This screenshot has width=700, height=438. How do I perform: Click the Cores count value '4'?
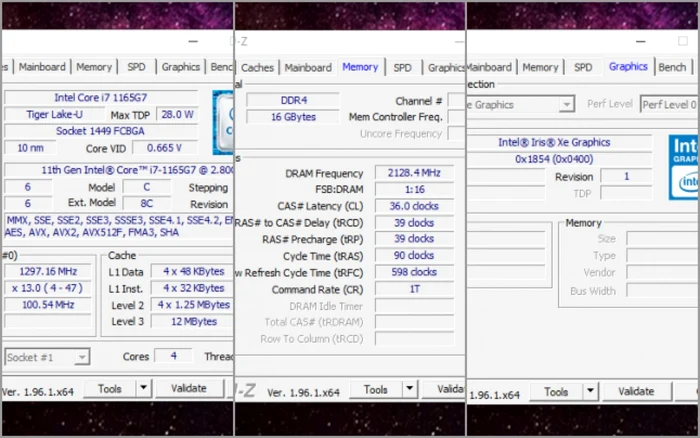[174, 356]
